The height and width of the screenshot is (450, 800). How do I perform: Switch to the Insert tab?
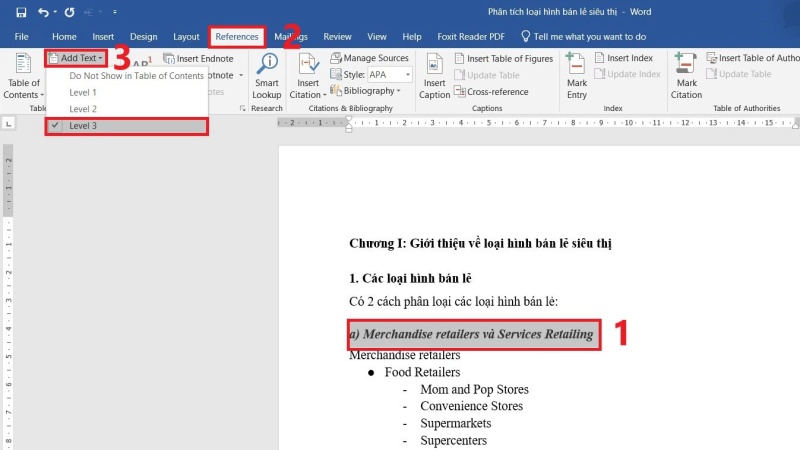103,37
